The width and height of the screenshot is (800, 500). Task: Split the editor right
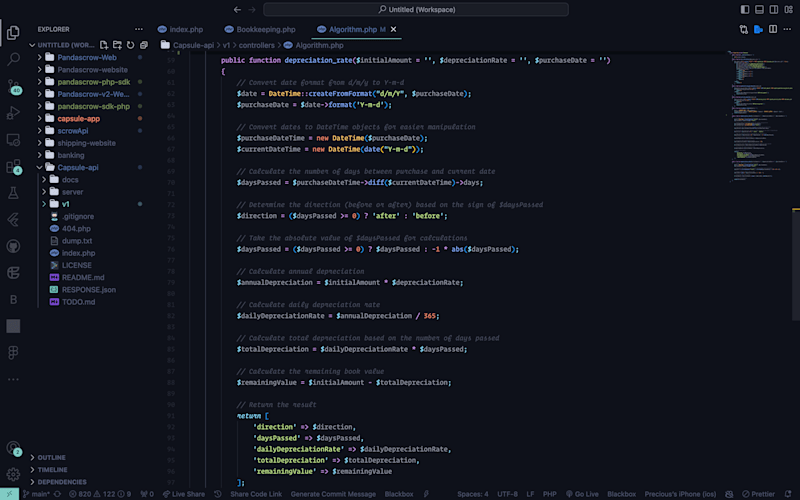coord(773,29)
